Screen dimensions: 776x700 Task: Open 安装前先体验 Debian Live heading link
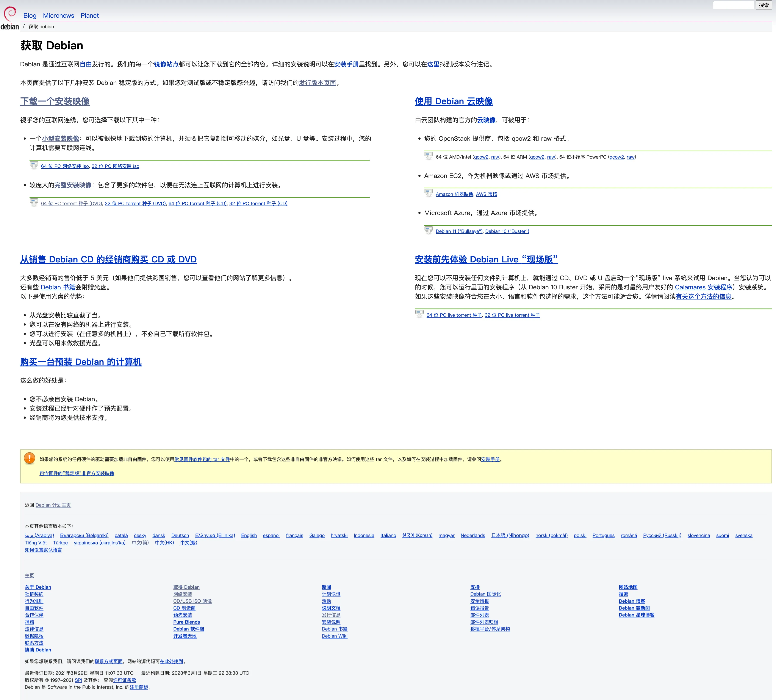(x=486, y=260)
